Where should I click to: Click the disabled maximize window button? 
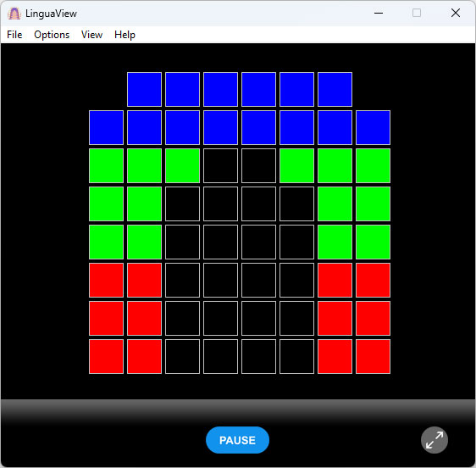tap(417, 13)
